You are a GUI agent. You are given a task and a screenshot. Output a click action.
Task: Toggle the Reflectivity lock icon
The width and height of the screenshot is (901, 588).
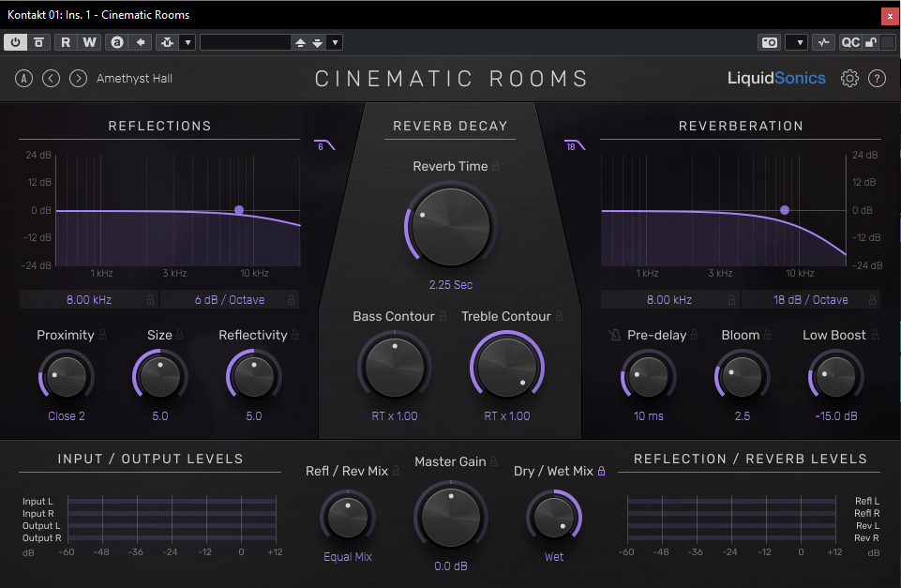(294, 335)
